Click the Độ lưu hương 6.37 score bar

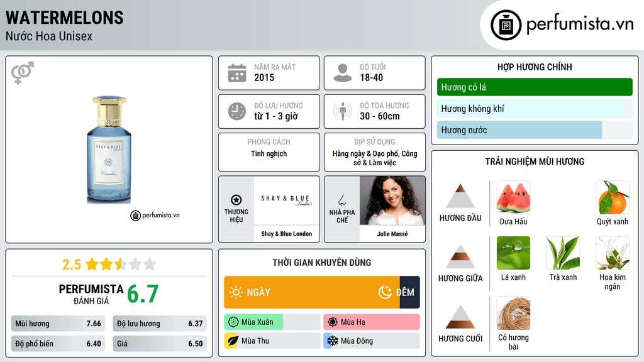(x=160, y=324)
